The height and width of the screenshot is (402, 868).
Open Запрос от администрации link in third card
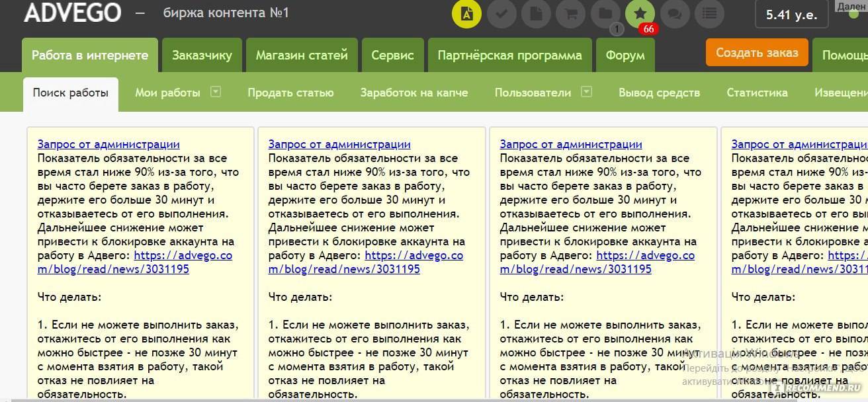click(x=571, y=144)
